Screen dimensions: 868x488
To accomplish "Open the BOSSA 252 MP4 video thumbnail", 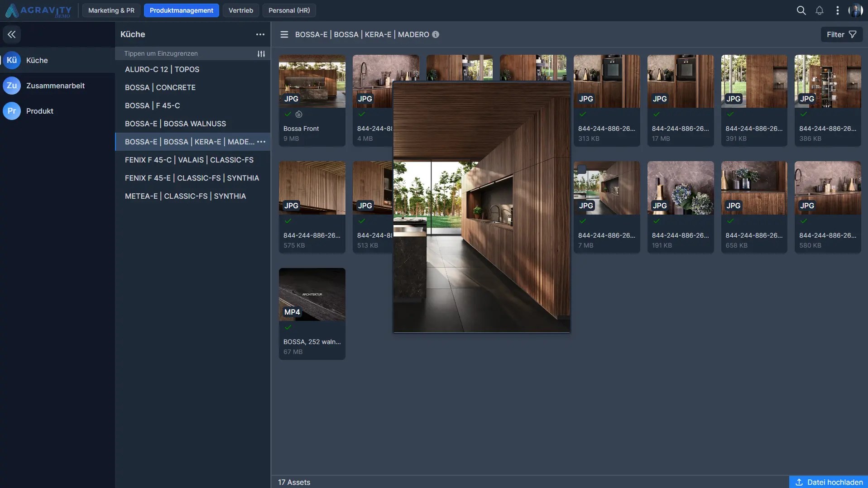I will click(x=312, y=294).
